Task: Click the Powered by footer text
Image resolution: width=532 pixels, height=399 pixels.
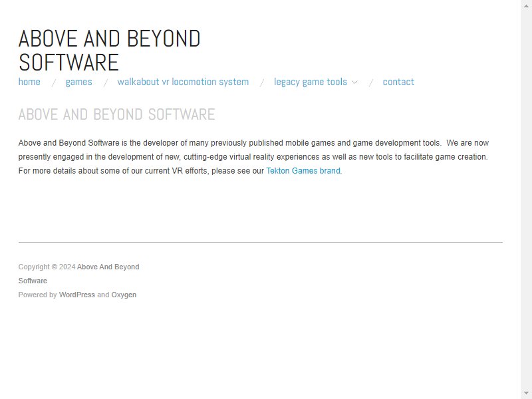Action: (x=37, y=295)
